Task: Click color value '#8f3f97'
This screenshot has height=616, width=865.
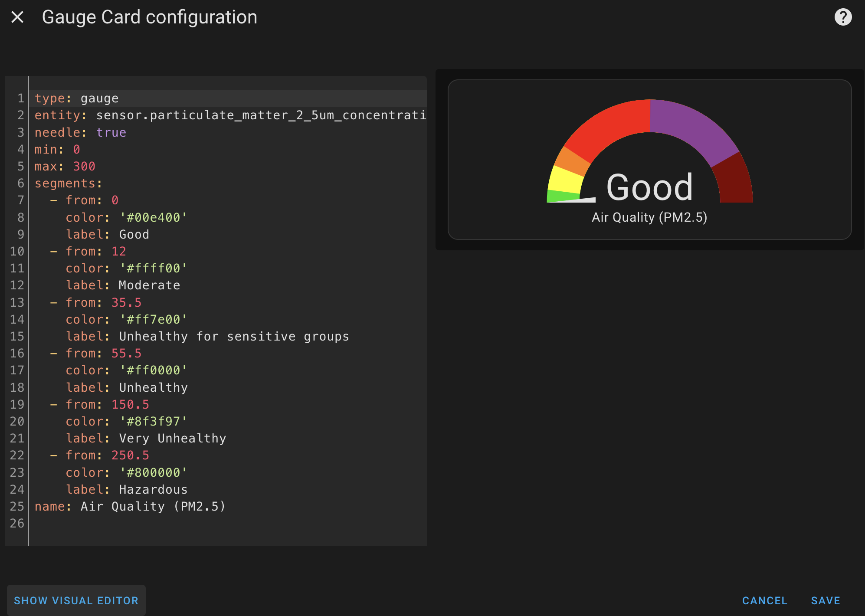Action: [x=153, y=421]
